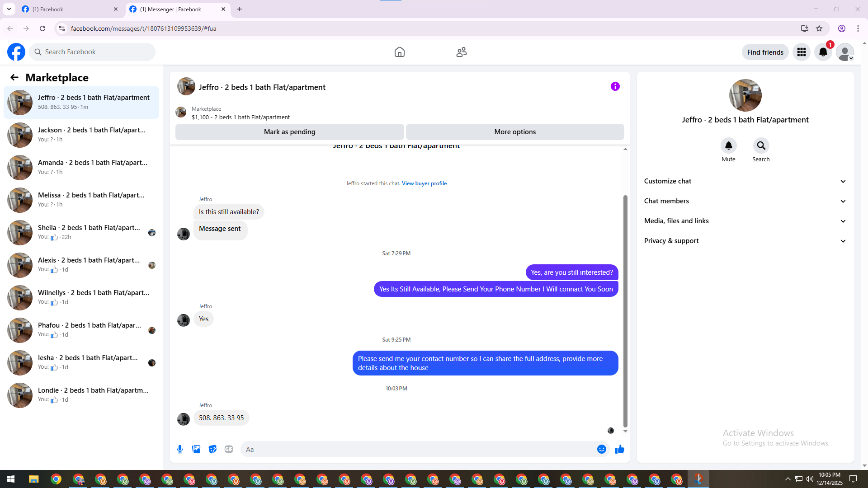Image resolution: width=868 pixels, height=488 pixels.
Task: Open View buyer profile link
Action: (x=424, y=183)
